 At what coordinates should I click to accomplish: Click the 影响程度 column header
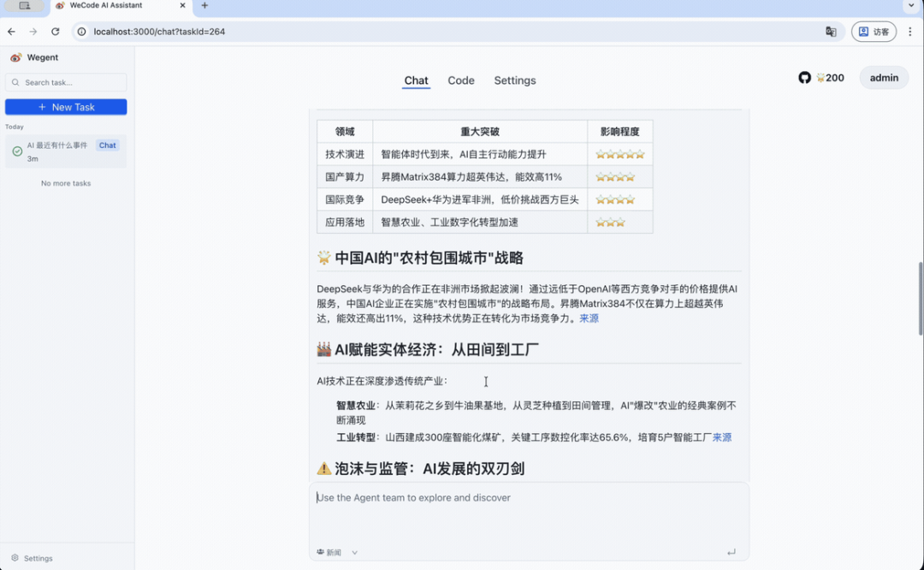click(620, 132)
